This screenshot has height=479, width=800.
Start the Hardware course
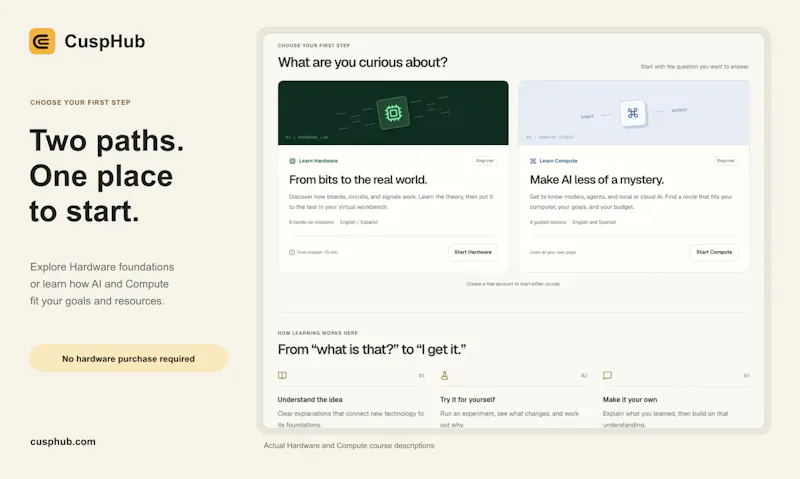tap(473, 252)
